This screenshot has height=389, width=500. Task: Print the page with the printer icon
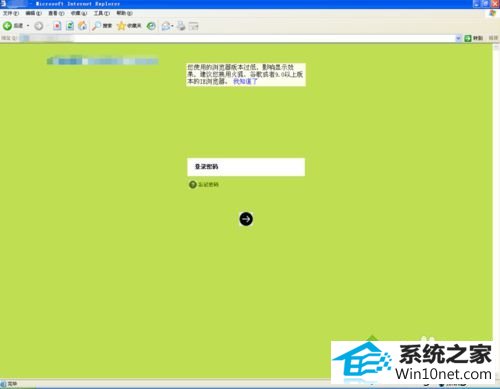181,26
